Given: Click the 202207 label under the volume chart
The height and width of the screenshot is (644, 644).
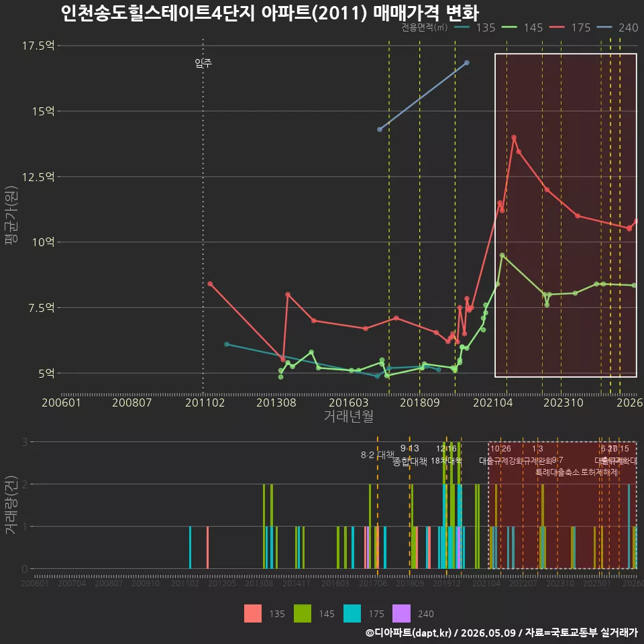Looking at the screenshot, I should pos(523,583).
